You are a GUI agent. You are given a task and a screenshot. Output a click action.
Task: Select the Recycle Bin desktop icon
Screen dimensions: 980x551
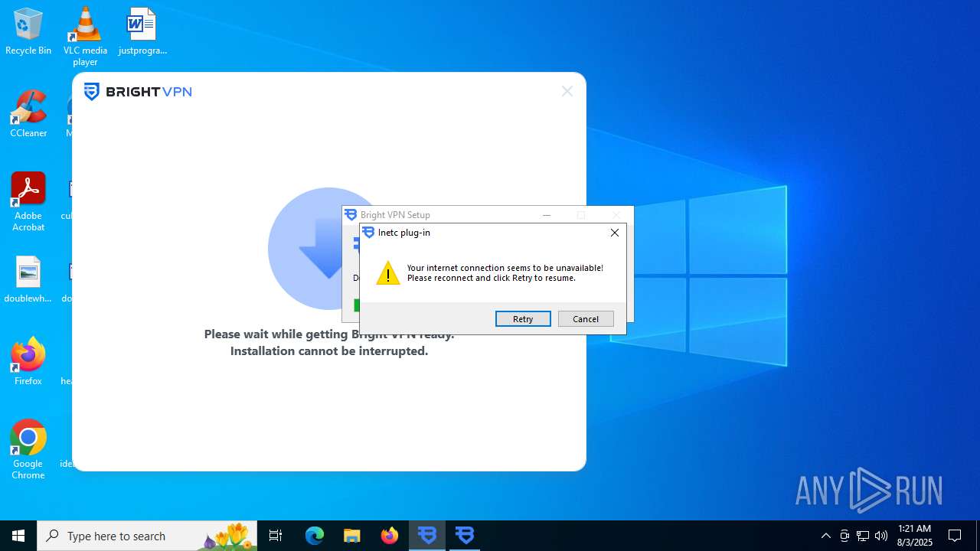pos(28,31)
